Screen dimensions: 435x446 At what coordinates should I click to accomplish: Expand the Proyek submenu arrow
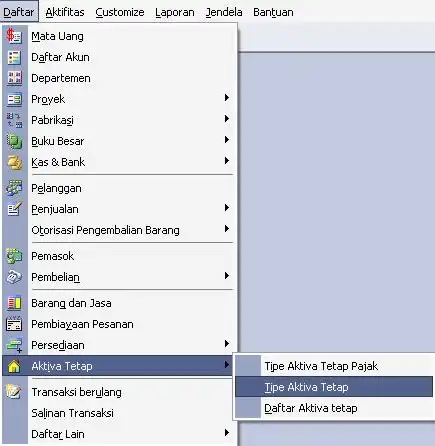point(227,98)
